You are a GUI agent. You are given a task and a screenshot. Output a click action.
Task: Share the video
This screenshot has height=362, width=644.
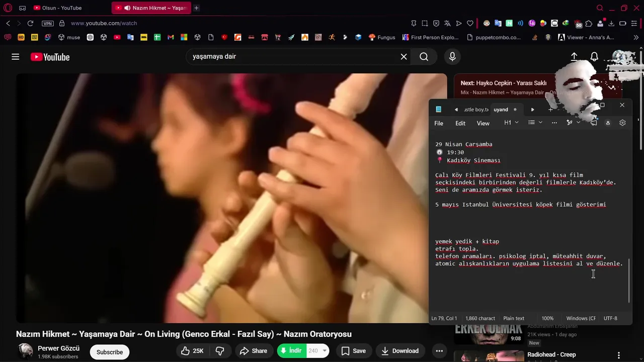254,351
